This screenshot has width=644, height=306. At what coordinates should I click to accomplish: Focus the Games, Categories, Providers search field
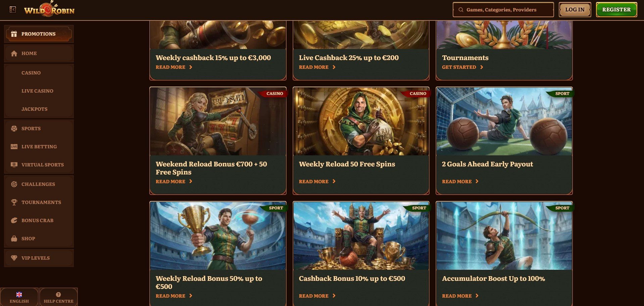(x=503, y=10)
